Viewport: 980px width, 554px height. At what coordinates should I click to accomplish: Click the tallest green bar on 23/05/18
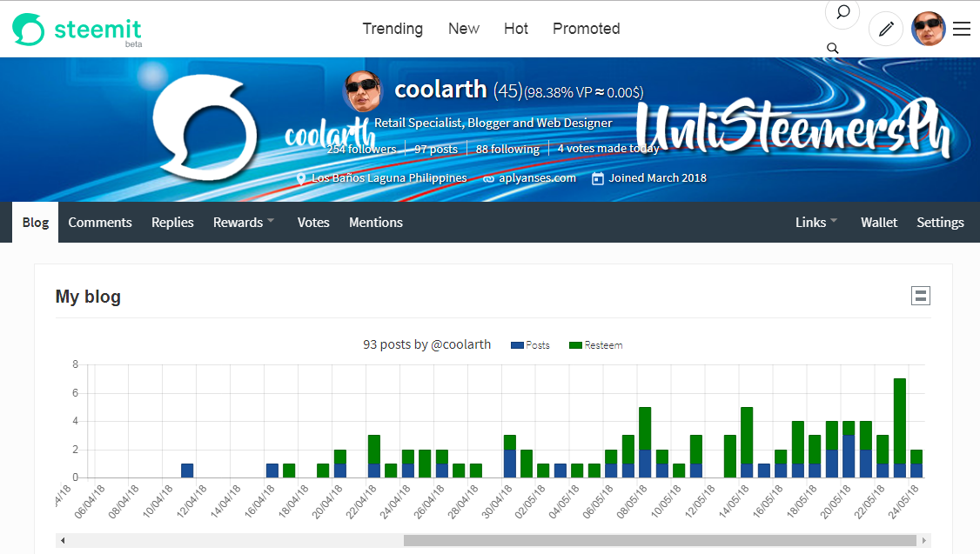coord(899,421)
